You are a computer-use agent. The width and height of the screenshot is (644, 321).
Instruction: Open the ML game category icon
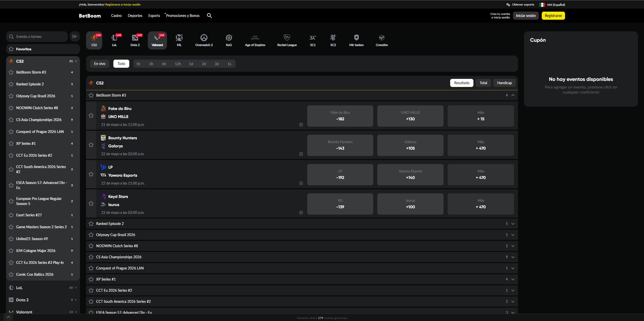pyautogui.click(x=179, y=40)
